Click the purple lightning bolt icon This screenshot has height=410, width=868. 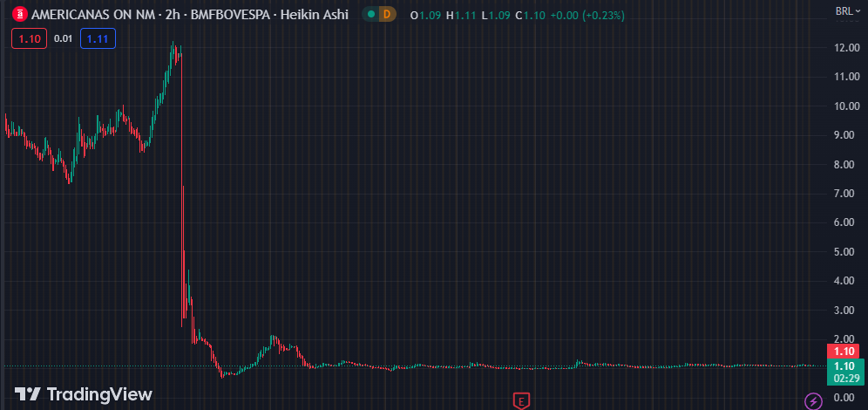tap(812, 400)
